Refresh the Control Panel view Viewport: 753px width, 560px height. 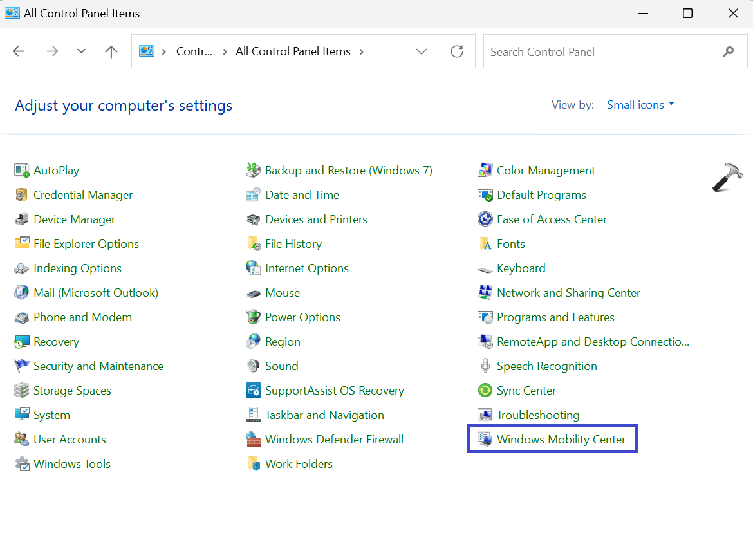pyautogui.click(x=457, y=51)
